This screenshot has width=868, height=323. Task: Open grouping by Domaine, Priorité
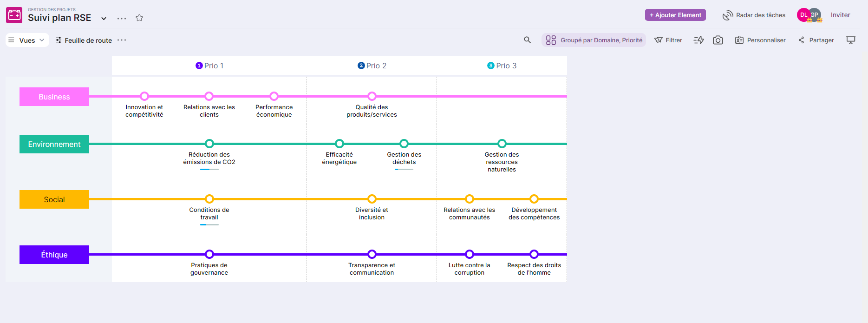tap(594, 40)
